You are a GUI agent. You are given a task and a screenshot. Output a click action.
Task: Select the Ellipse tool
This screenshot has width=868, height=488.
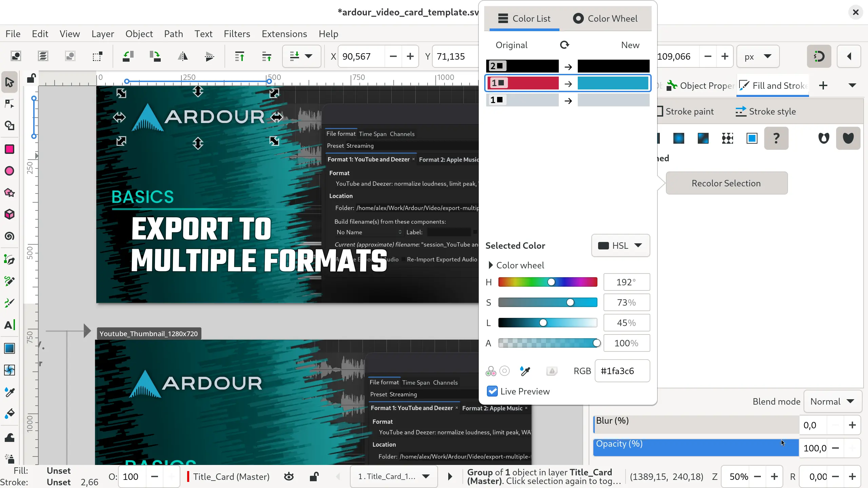tap(9, 171)
